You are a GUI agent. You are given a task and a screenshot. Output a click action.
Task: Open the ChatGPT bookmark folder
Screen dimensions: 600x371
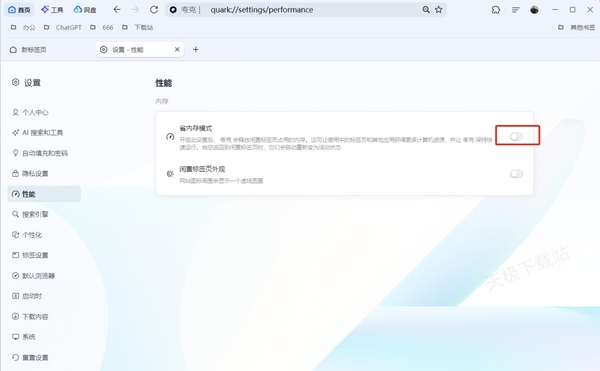click(63, 27)
